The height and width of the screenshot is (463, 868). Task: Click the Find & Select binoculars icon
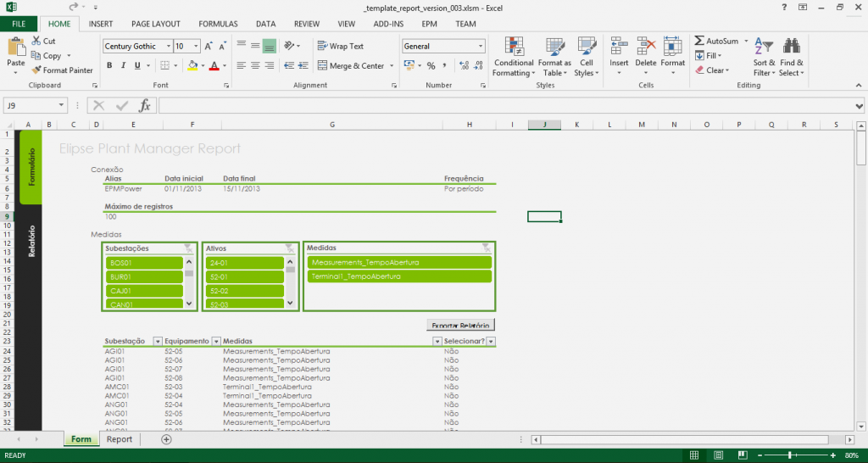[792, 47]
